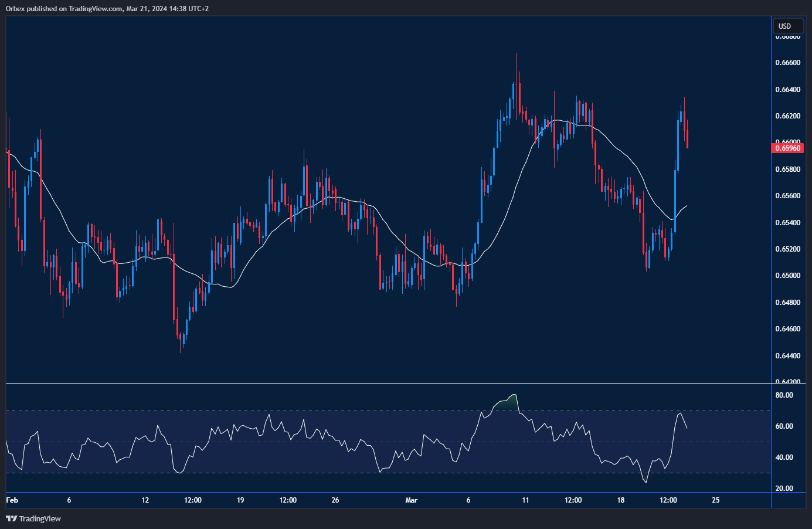Image resolution: width=812 pixels, height=529 pixels.
Task: Click the lowest point of the oscillator line
Action: (x=646, y=482)
